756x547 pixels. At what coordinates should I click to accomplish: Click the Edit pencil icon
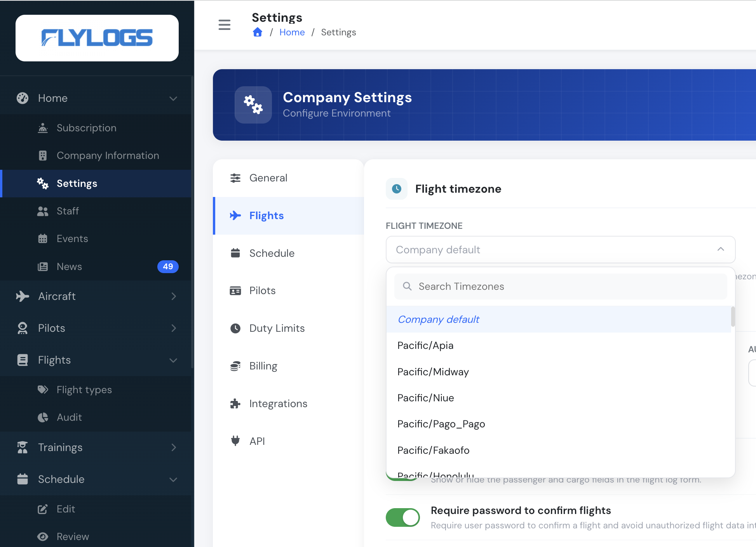43,509
